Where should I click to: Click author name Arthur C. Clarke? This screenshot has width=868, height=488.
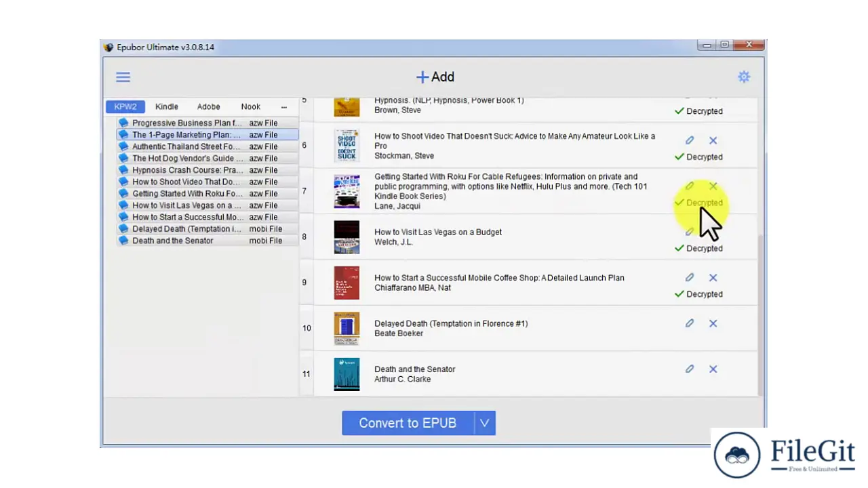pyautogui.click(x=403, y=379)
